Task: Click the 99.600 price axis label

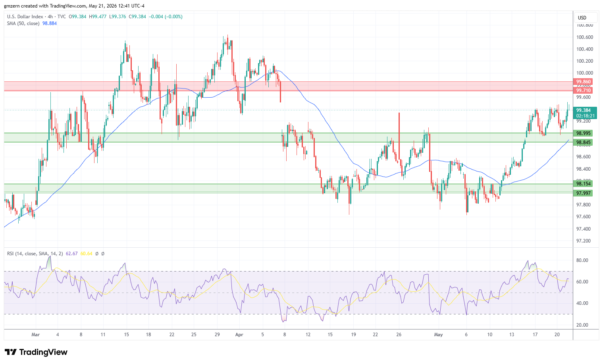Action: [584, 97]
